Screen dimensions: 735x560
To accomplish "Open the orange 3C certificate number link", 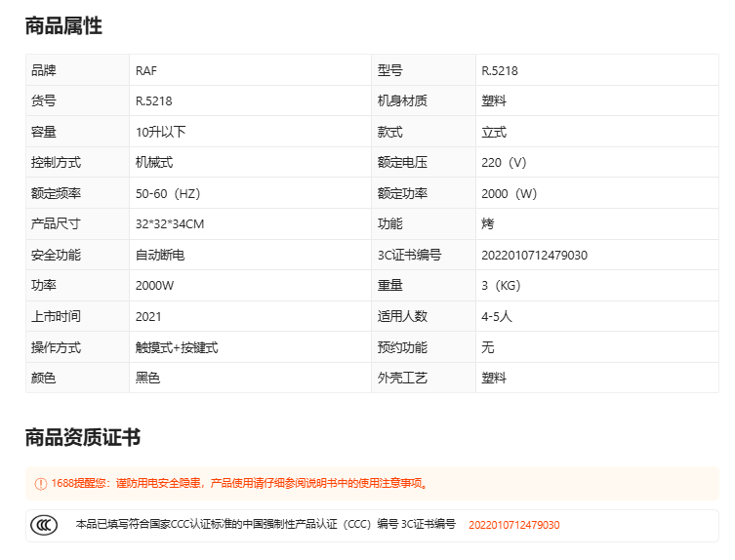I will point(513,525).
